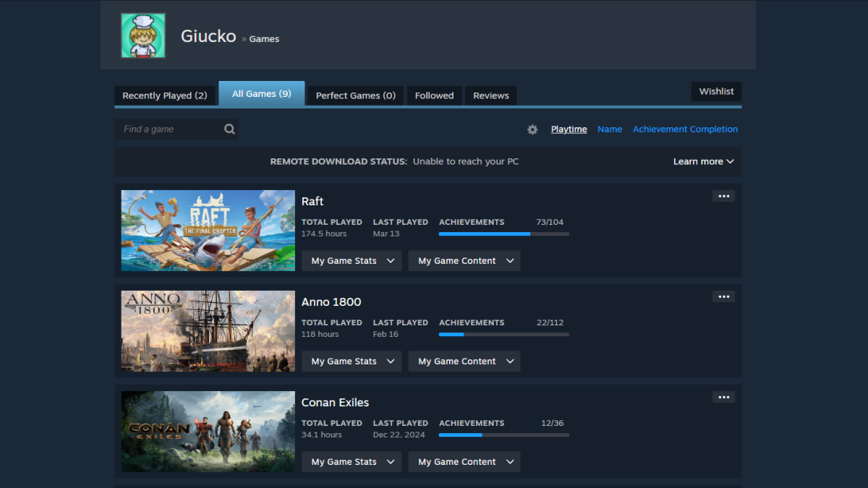Click the Games breadcrumb link
Screen dimensions: 868x488
[x=264, y=39]
